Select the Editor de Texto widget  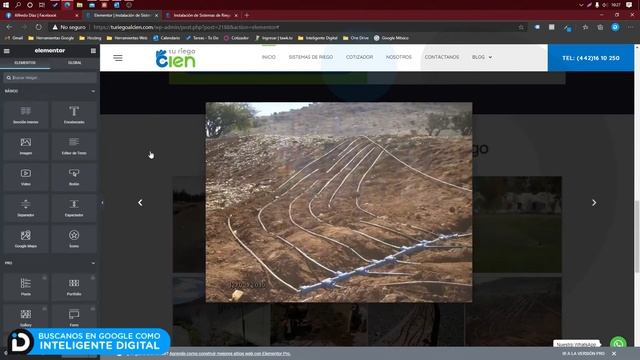pos(74,146)
